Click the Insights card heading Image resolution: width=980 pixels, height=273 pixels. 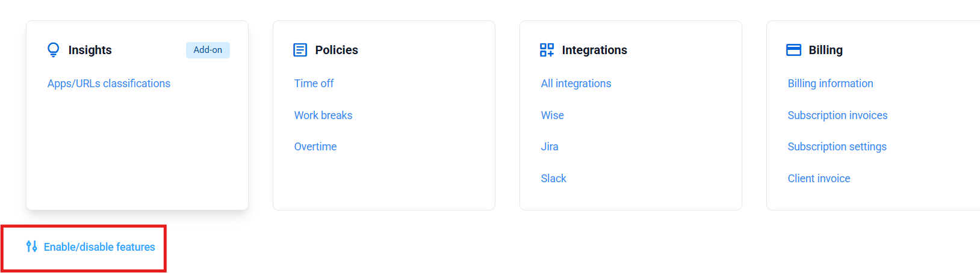90,50
